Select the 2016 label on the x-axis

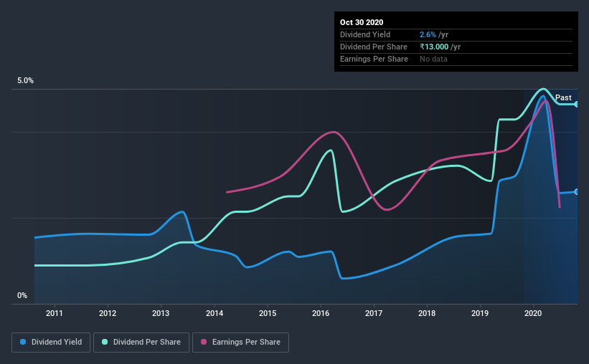pyautogui.click(x=321, y=313)
